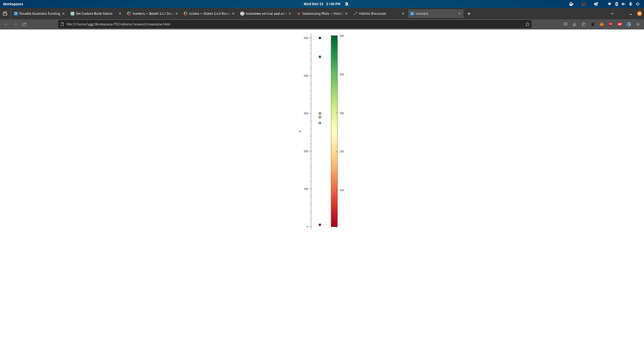Open a new browser tab with the plus button

coord(469,13)
